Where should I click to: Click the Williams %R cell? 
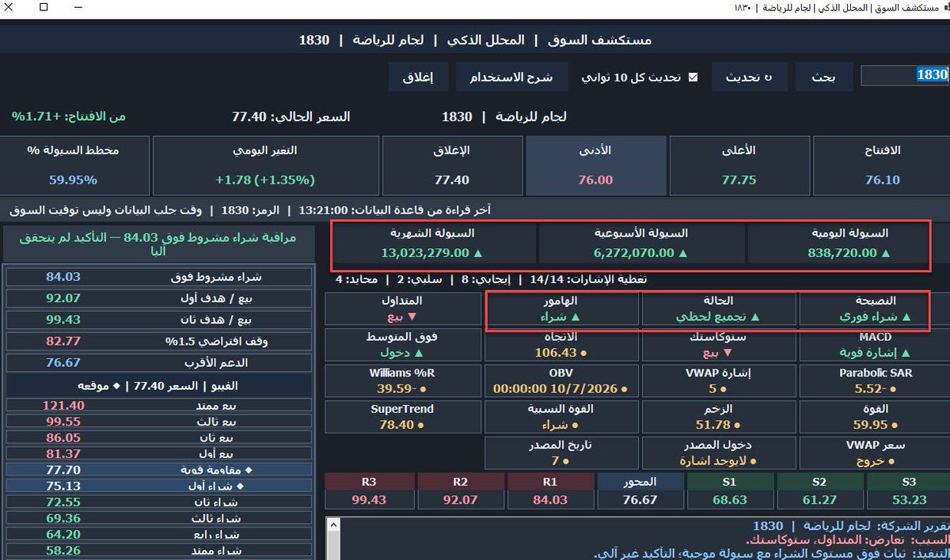(401, 381)
